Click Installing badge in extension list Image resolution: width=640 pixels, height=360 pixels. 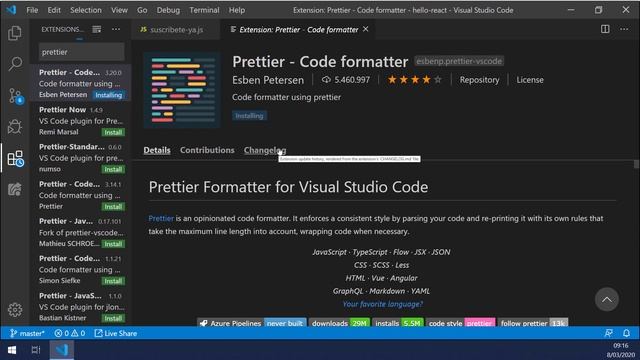click(x=109, y=95)
